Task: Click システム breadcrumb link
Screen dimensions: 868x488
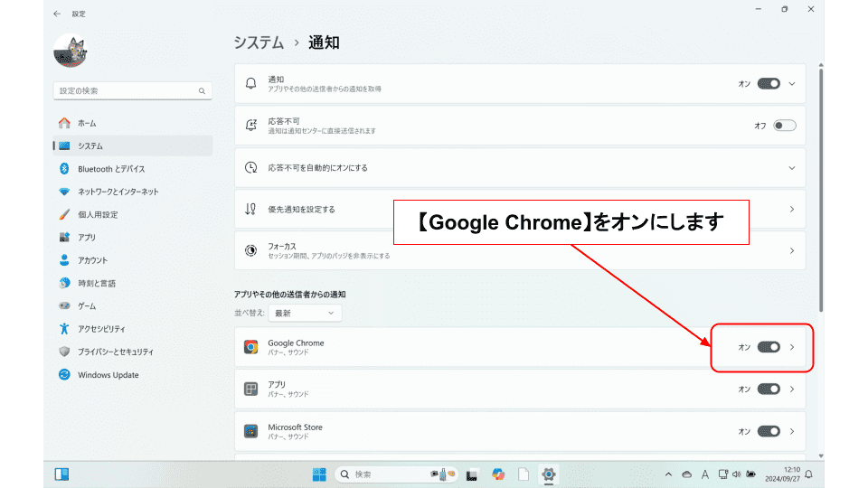Action: pyautogui.click(x=258, y=42)
